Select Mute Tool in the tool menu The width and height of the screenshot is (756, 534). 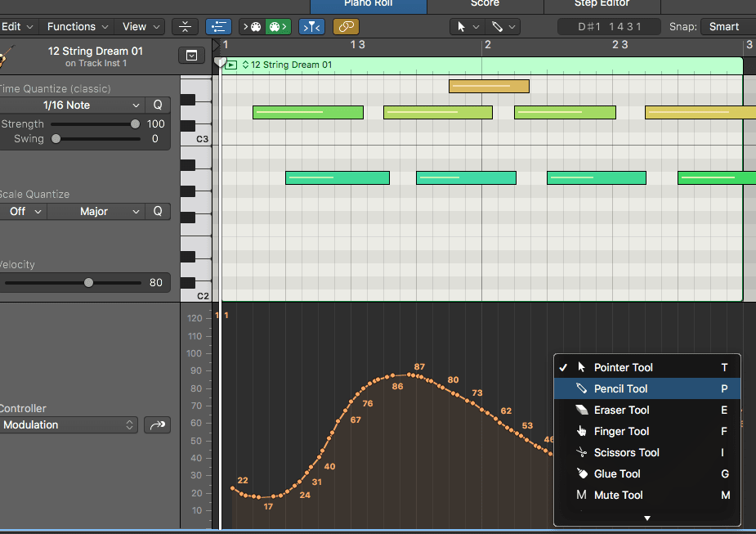click(x=647, y=495)
